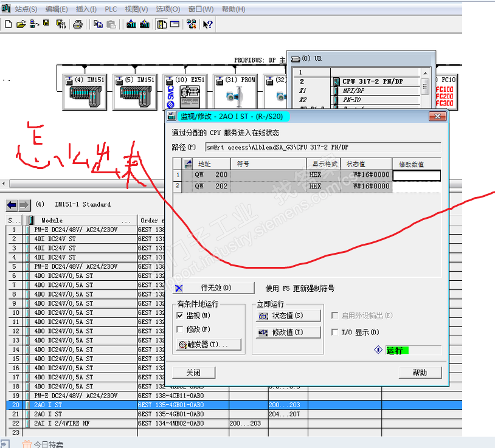Viewport: 495px width, 448px height.
Task: Select the (10) EX51 SMC device
Action: (x=185, y=92)
